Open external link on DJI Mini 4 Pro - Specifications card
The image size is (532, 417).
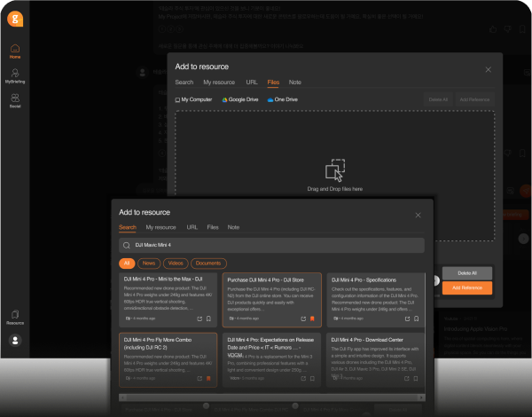point(407,319)
